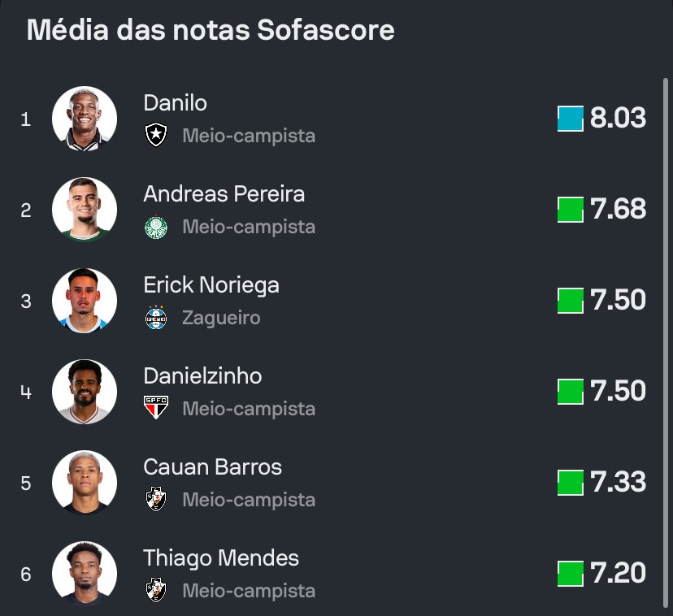
Task: Click the Andreas Pereira name link
Action: (x=224, y=194)
